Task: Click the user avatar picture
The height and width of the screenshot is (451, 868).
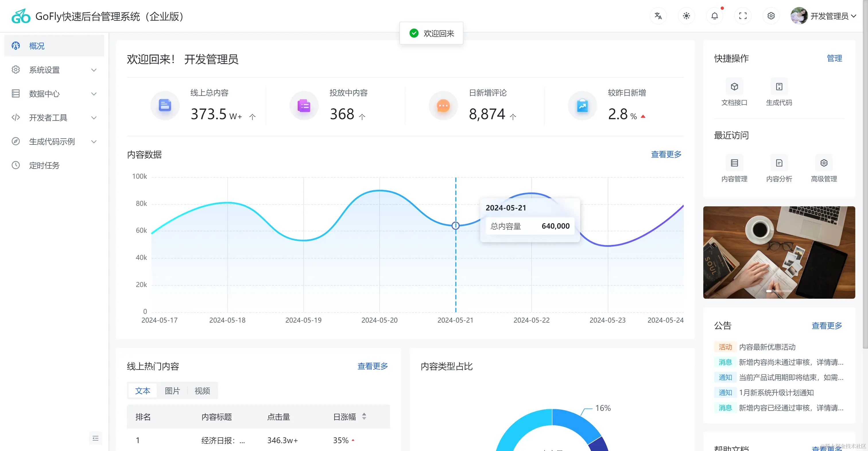Action: 799,16
